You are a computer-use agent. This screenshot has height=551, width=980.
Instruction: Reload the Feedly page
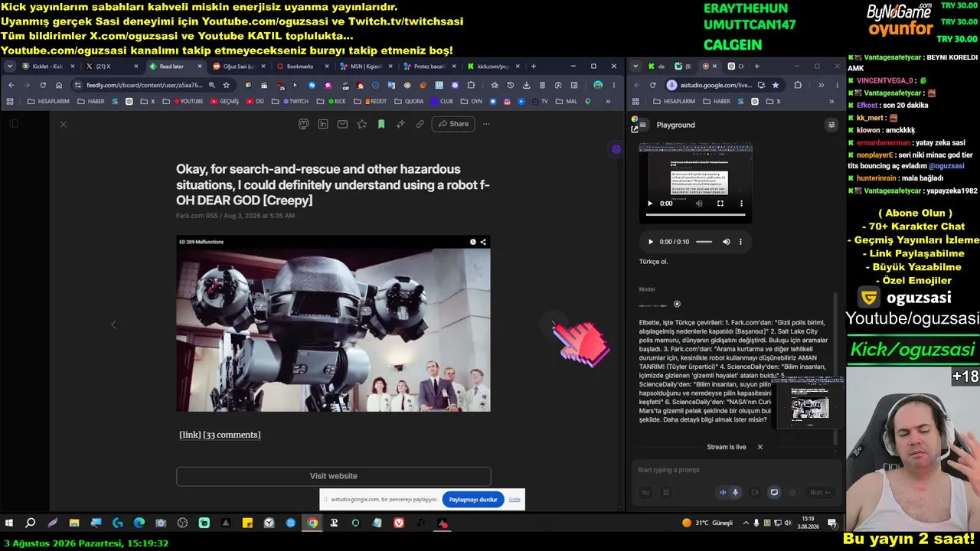point(43,85)
